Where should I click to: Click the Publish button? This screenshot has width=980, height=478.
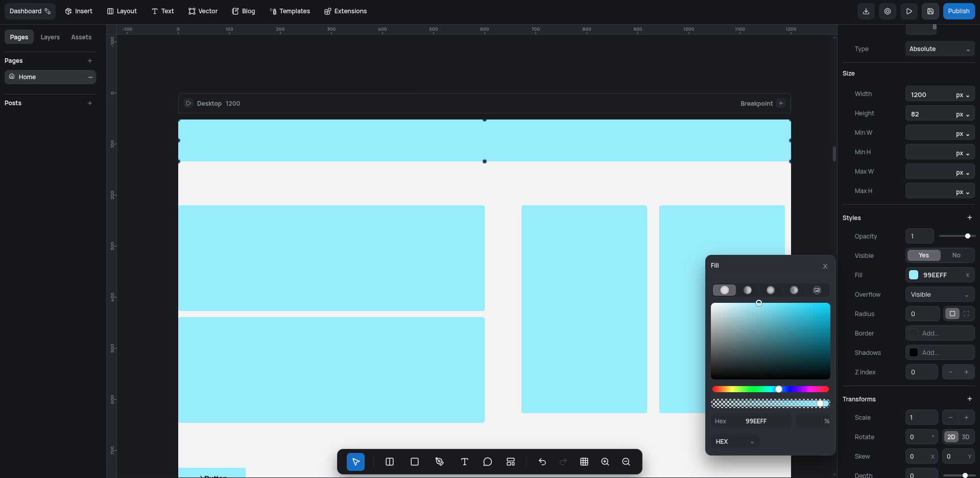959,11
